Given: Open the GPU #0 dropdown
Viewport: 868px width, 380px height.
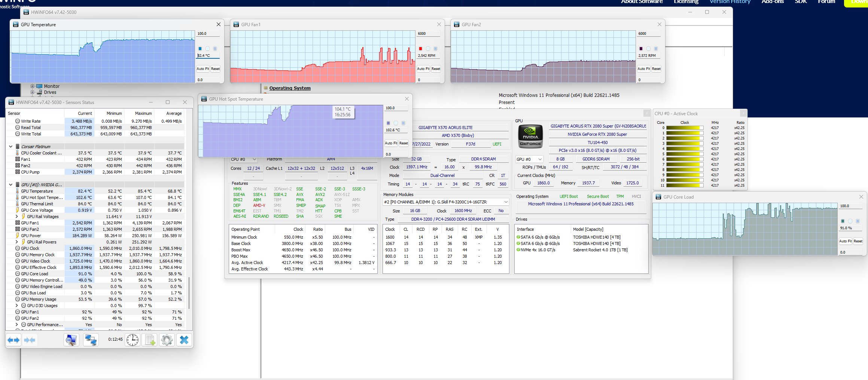Looking at the screenshot, I should pyautogui.click(x=529, y=159).
